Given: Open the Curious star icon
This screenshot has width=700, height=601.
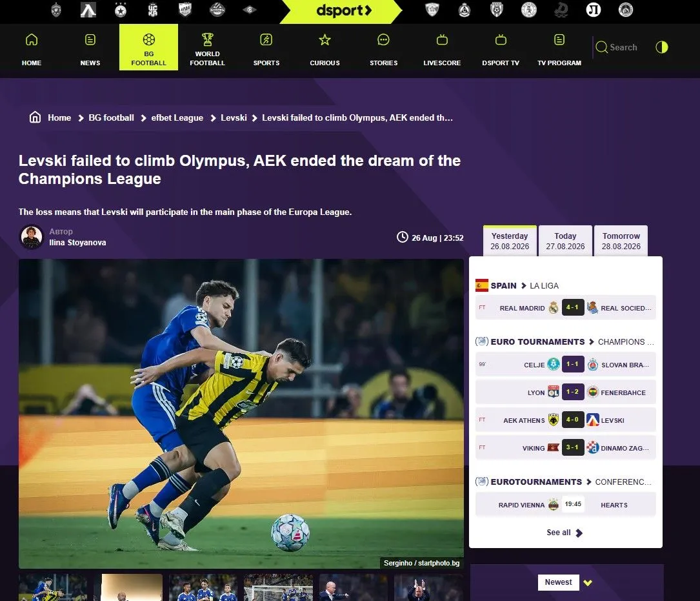Looking at the screenshot, I should click(325, 40).
